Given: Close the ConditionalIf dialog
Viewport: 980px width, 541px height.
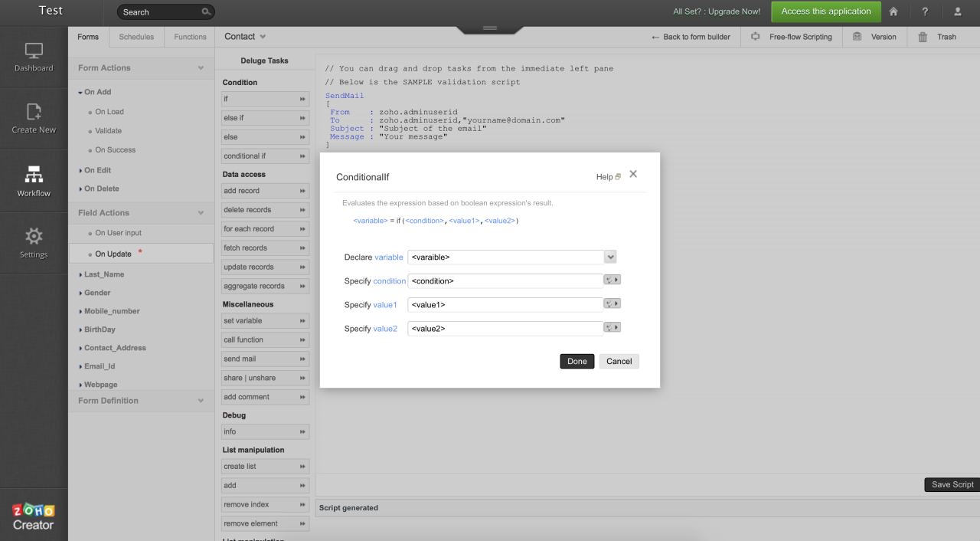Looking at the screenshot, I should [x=633, y=174].
